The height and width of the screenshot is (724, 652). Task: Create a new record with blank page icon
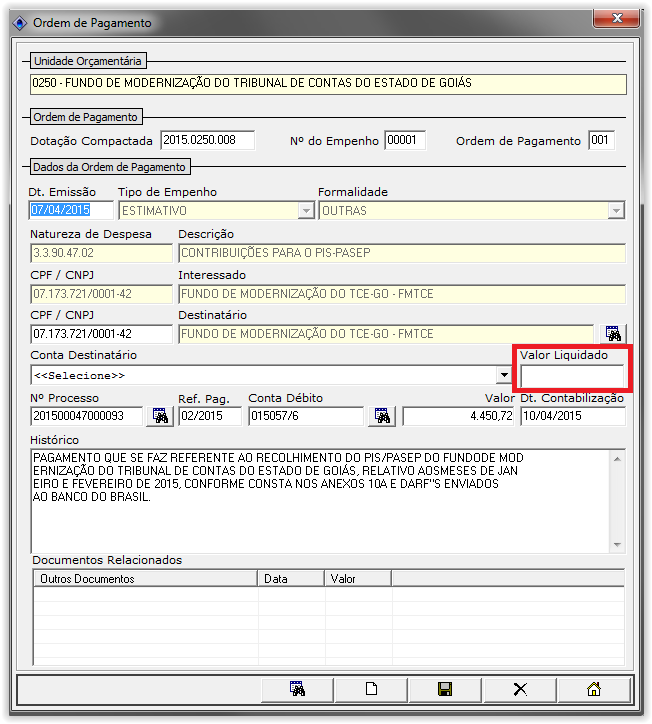click(371, 688)
